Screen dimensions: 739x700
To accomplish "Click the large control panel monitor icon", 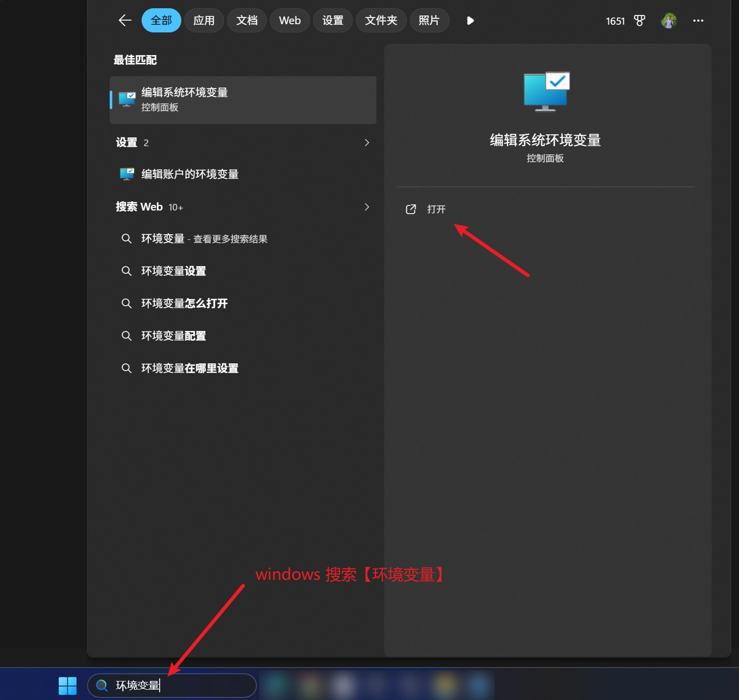I will coord(546,92).
